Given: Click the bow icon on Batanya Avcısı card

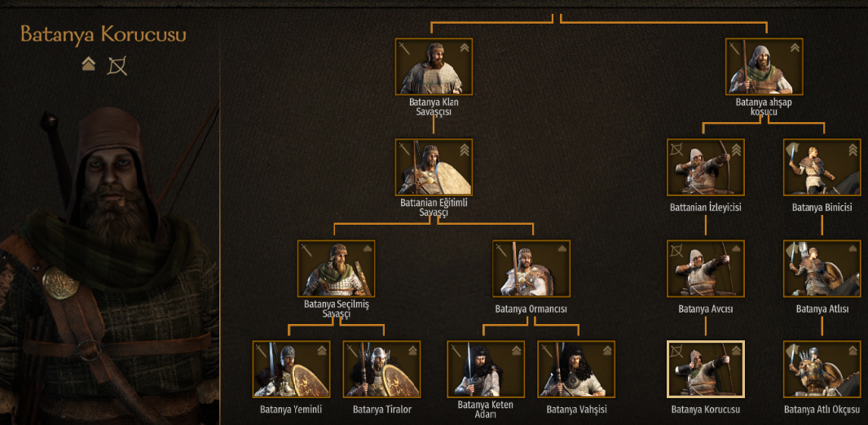Looking at the screenshot, I should 676,250.
